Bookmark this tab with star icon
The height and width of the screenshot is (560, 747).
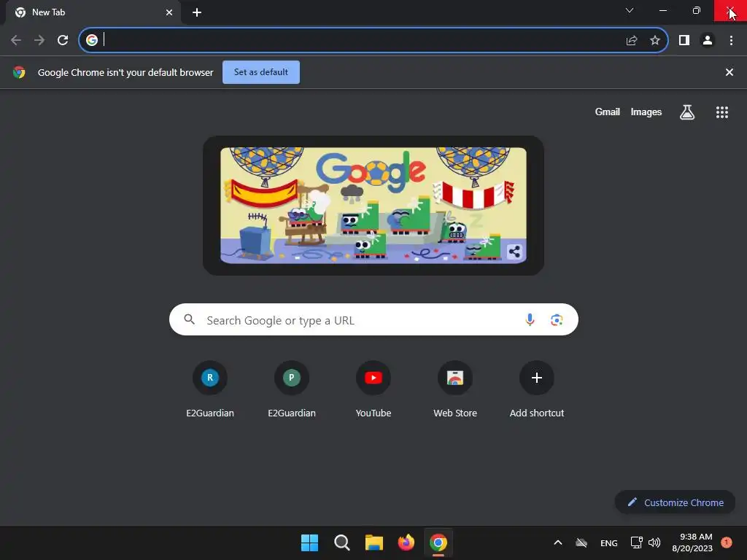655,41
